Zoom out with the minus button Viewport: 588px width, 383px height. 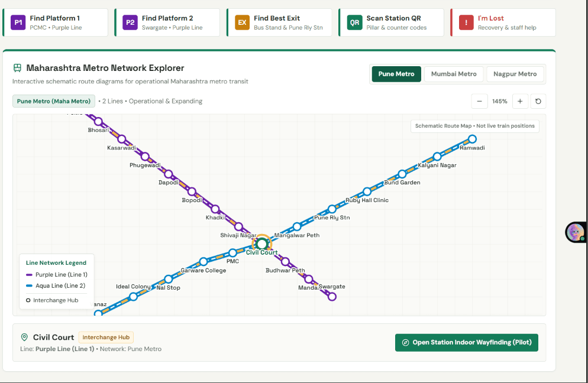(x=479, y=101)
